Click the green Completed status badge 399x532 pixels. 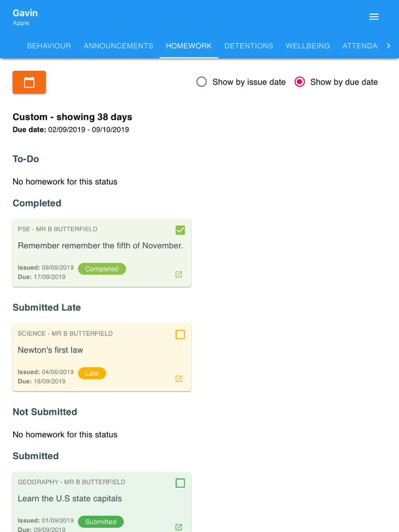tap(102, 269)
